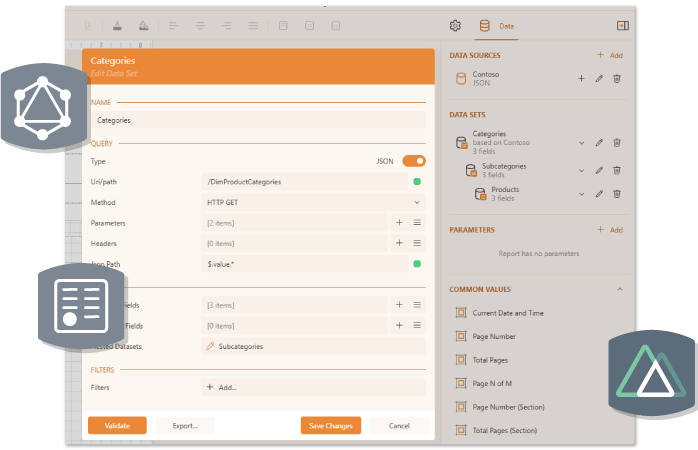The height and width of the screenshot is (450, 698).
Task: Open the Method HTTP GET dropdown
Action: pos(313,202)
